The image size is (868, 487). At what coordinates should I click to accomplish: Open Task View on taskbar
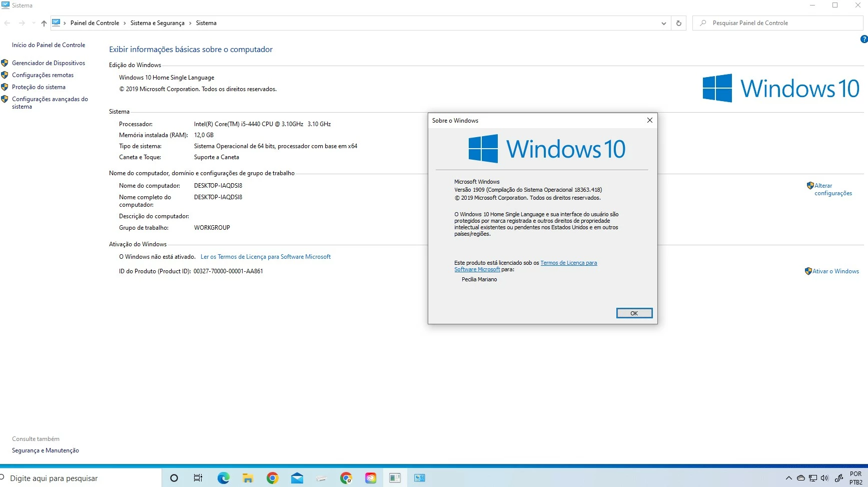[x=198, y=478]
